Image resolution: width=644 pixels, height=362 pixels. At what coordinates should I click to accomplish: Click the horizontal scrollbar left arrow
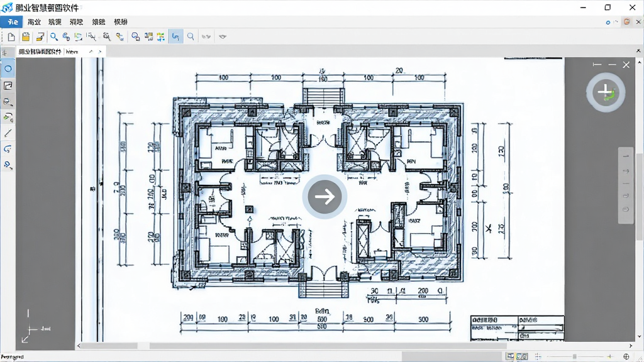79,346
